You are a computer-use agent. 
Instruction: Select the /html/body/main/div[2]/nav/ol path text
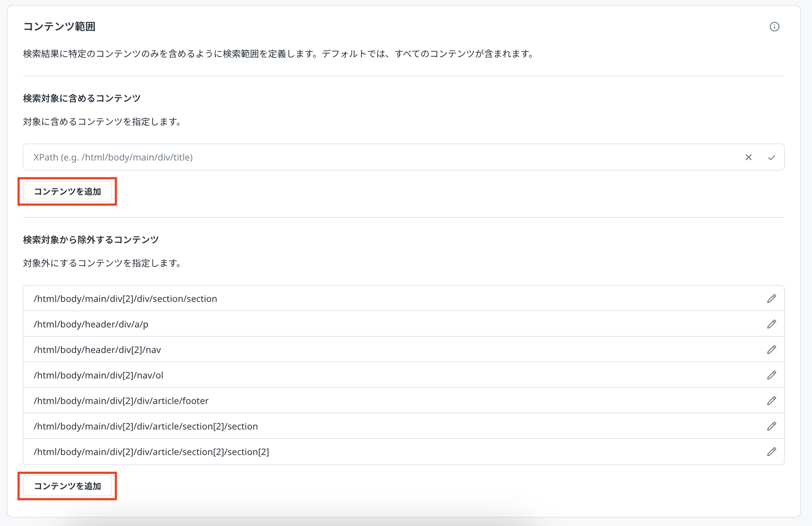pos(99,375)
